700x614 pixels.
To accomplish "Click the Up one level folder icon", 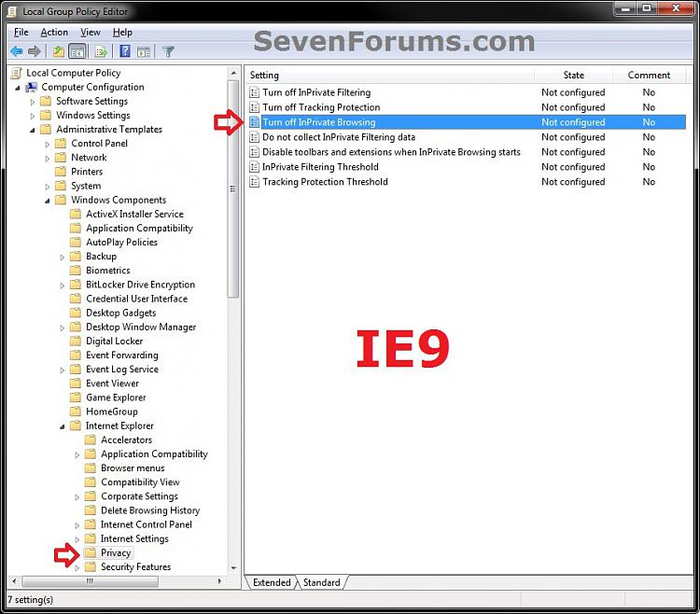I will pyautogui.click(x=59, y=51).
